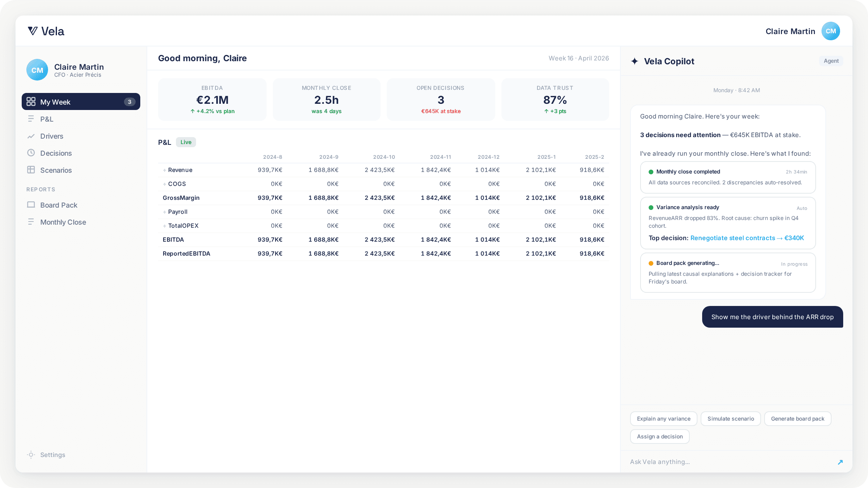Click the Settings gear icon
The width and height of the screenshot is (868, 488).
31,455
